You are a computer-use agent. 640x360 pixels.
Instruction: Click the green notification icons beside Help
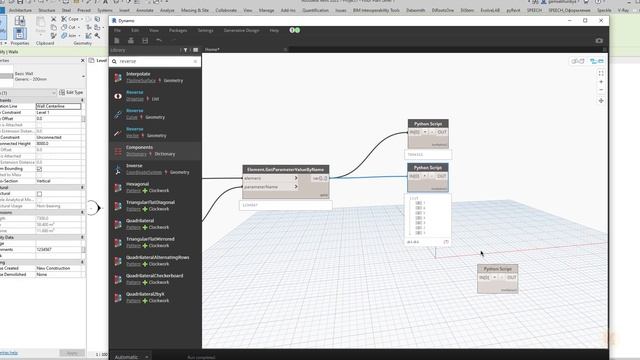click(x=295, y=30)
